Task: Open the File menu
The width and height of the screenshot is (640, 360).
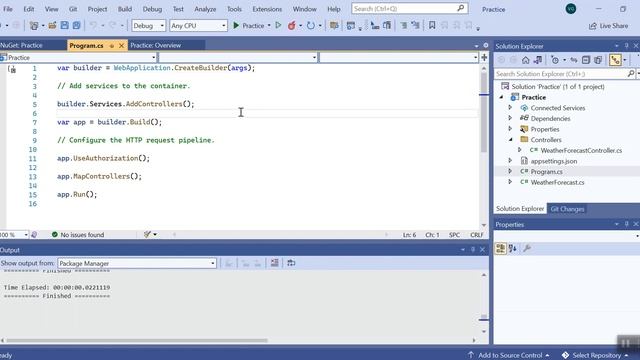Action: (x=8, y=9)
